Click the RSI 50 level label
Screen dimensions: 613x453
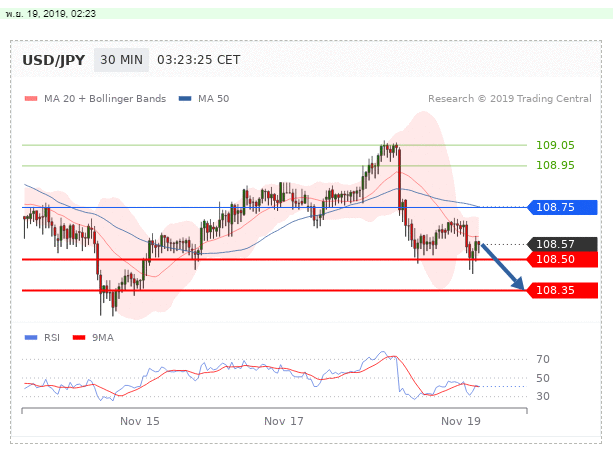click(x=543, y=378)
